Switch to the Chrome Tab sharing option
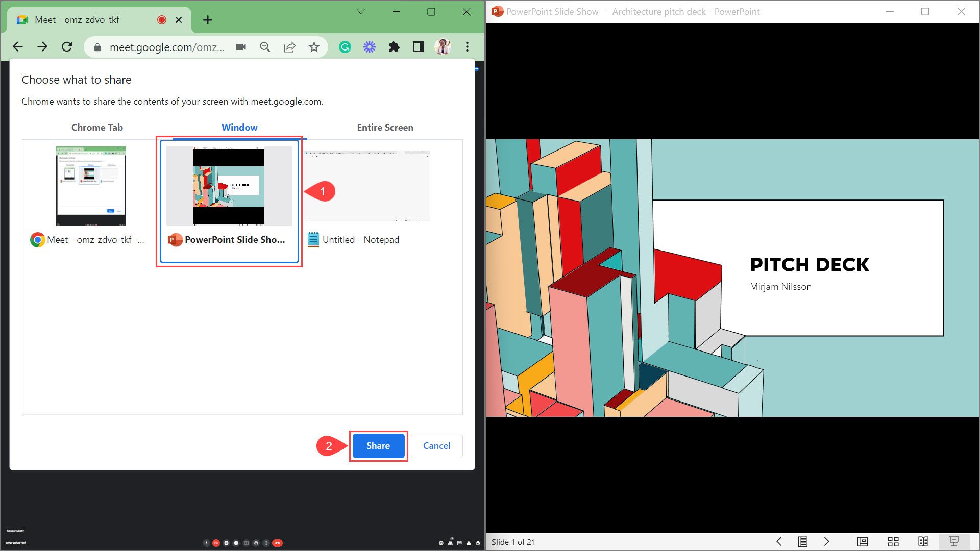Viewport: 980px width, 551px height. (x=97, y=128)
